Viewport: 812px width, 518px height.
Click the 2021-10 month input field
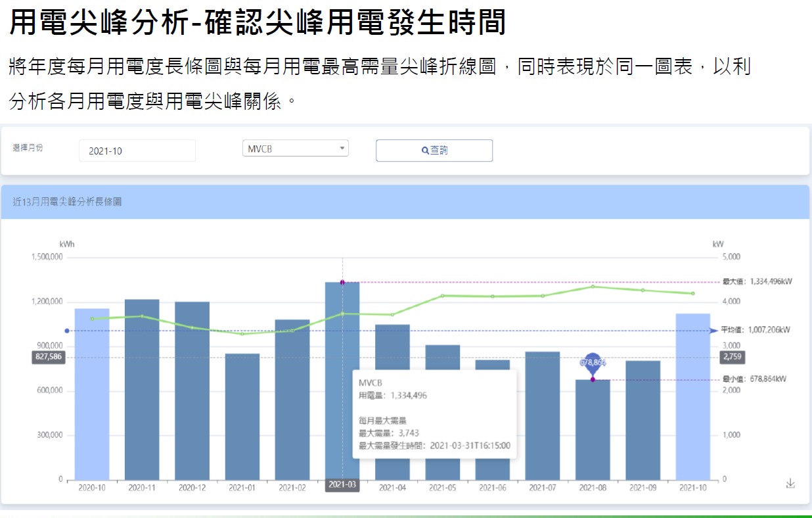click(136, 151)
